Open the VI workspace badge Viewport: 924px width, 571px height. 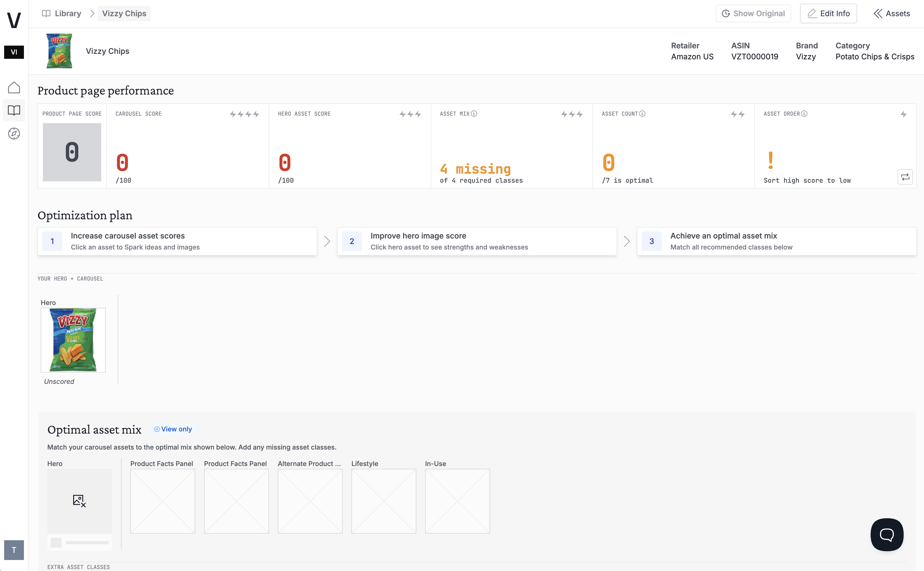14,52
